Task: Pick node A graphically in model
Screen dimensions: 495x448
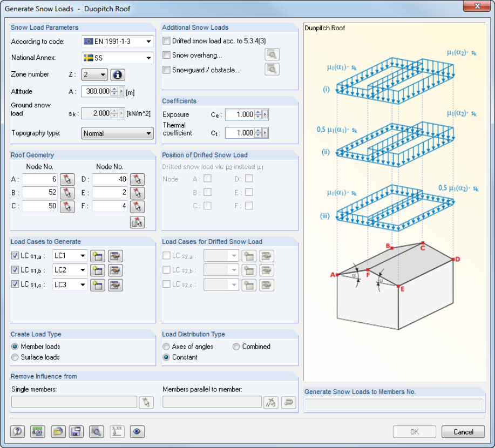Action: click(67, 179)
